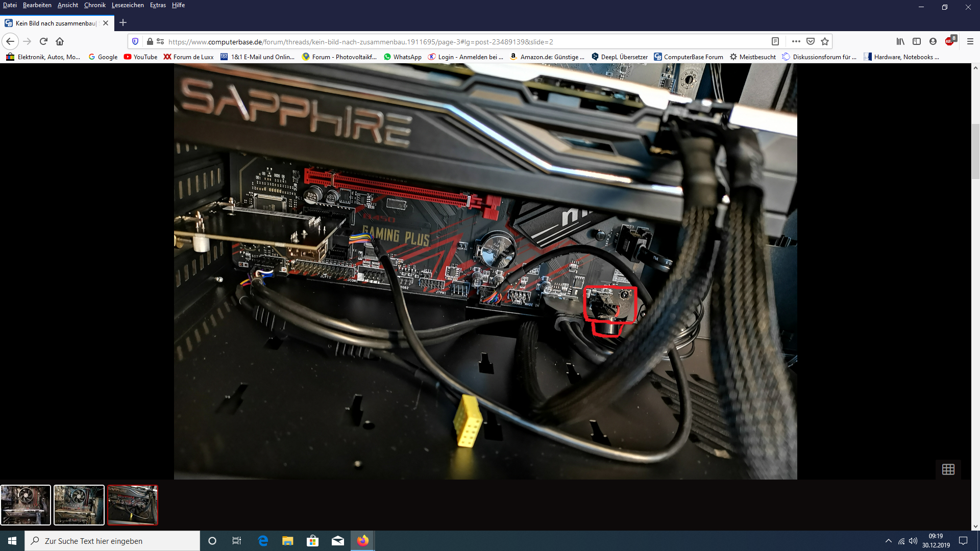Click the page vertical scrollbar

975,152
